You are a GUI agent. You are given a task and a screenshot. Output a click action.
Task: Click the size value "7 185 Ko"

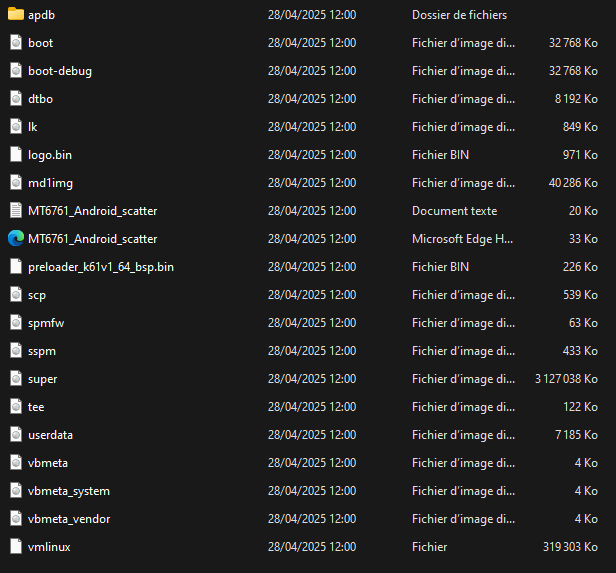coord(576,435)
